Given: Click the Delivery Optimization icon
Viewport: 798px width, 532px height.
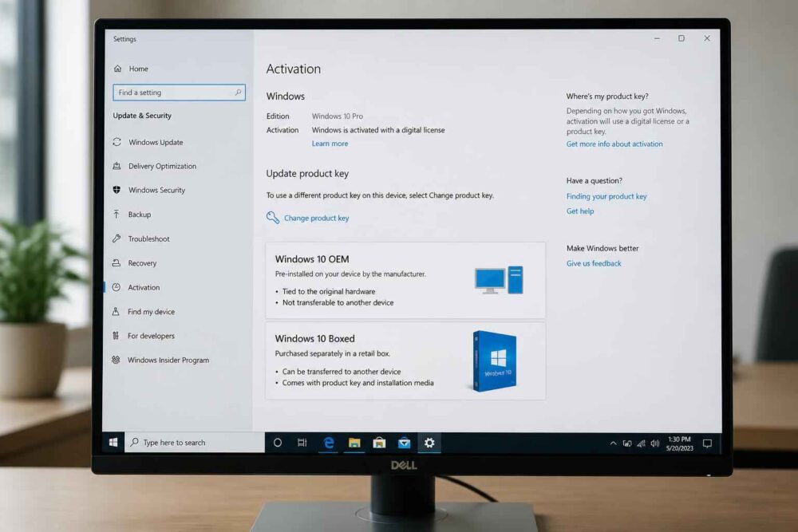Looking at the screenshot, I should click(x=117, y=166).
